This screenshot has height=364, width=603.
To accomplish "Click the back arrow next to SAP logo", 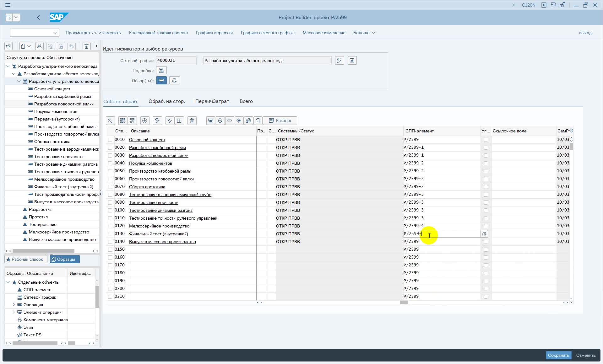I will [x=38, y=18].
